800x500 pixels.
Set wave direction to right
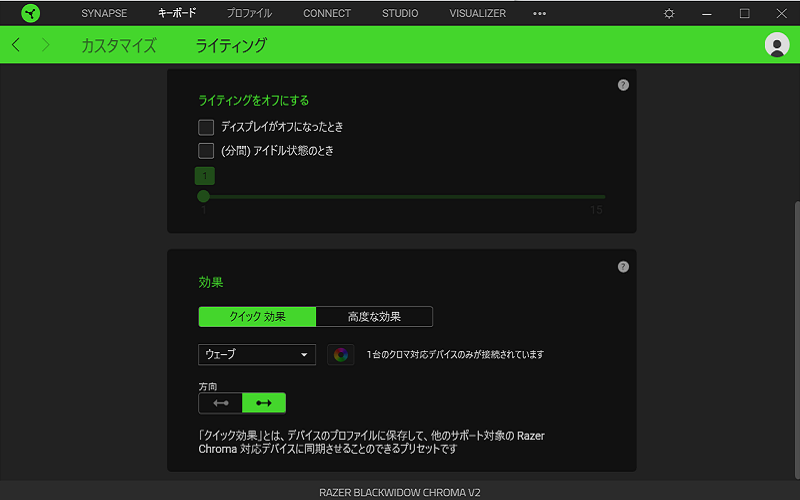tap(264, 403)
